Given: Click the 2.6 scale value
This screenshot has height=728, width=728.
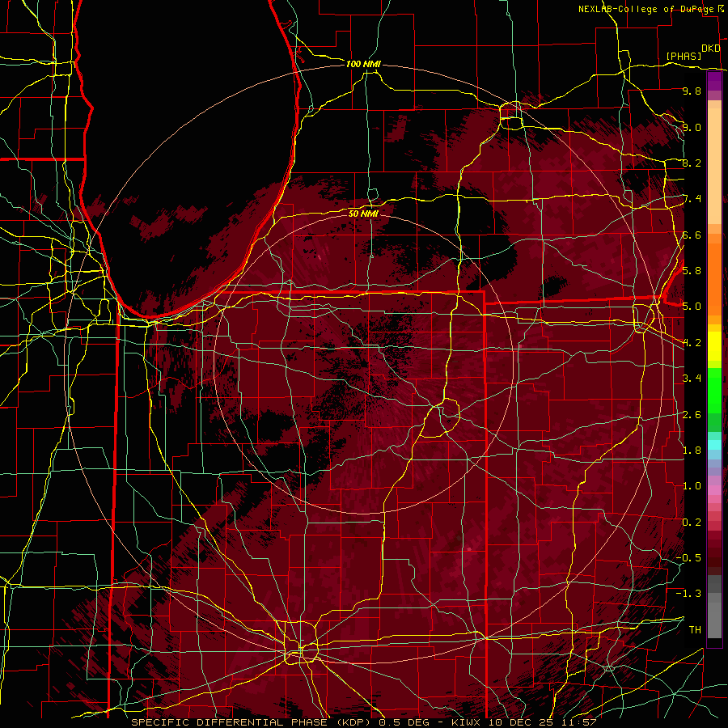Looking at the screenshot, I should 692,414.
